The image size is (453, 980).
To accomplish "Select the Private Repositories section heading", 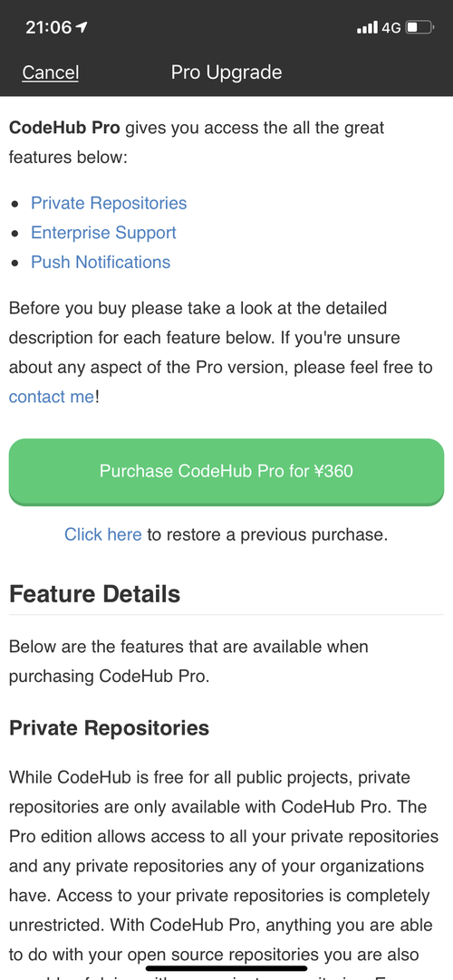I will click(x=109, y=728).
